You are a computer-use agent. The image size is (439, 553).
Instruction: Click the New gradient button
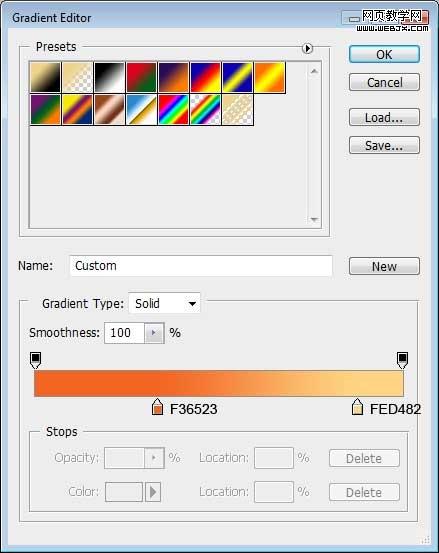pyautogui.click(x=384, y=266)
